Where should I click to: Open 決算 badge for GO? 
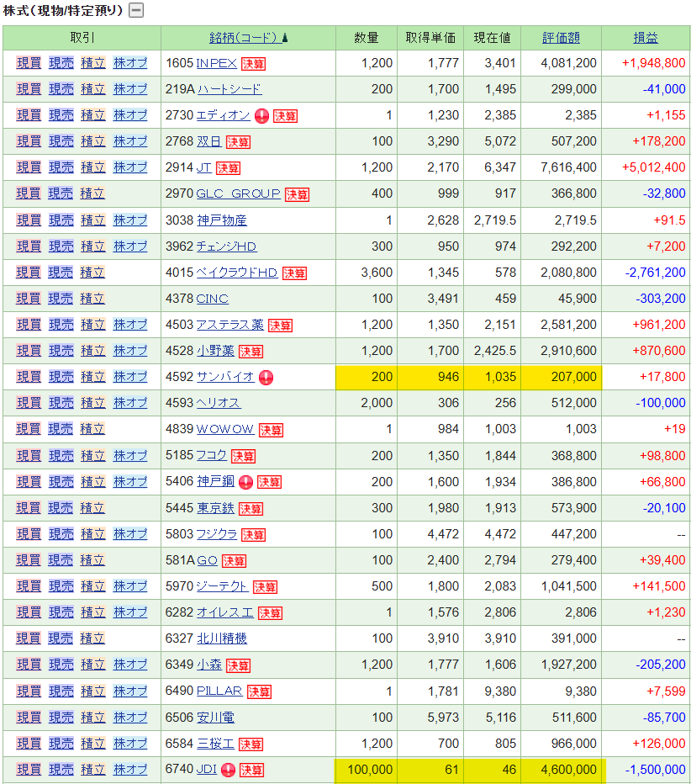coord(235,561)
